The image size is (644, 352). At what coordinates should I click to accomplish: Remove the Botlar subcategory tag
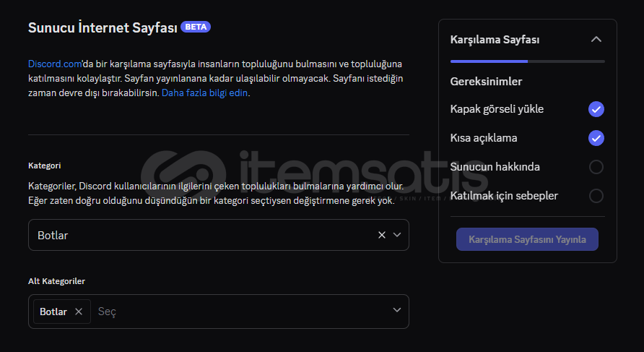(79, 312)
